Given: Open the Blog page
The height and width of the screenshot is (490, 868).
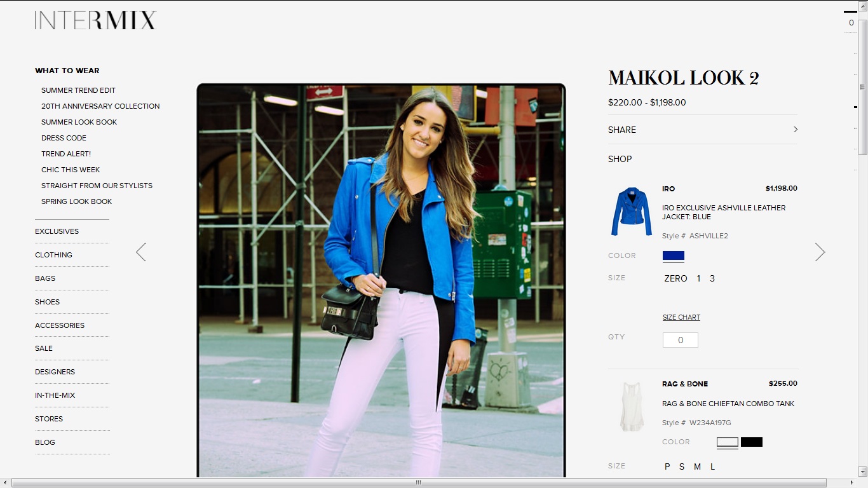Looking at the screenshot, I should (45, 442).
